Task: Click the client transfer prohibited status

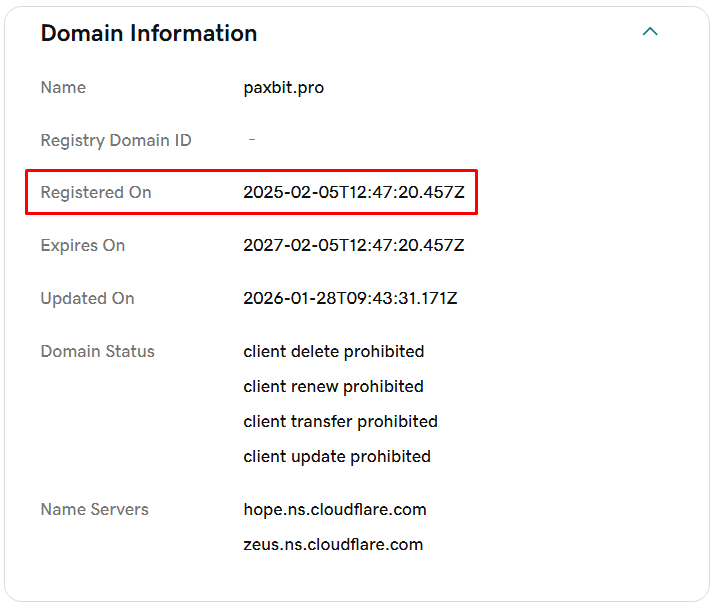Action: (x=341, y=422)
